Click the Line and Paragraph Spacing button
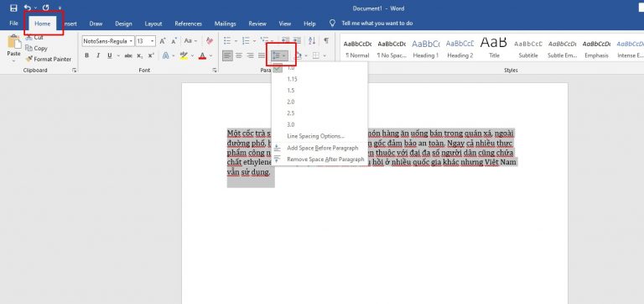This screenshot has width=644, height=304. click(279, 55)
